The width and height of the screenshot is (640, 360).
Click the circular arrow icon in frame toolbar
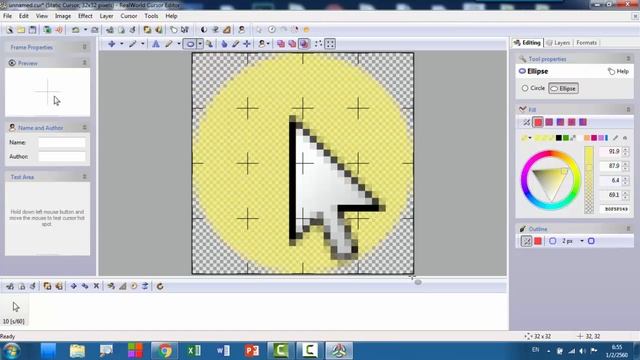coord(160,286)
